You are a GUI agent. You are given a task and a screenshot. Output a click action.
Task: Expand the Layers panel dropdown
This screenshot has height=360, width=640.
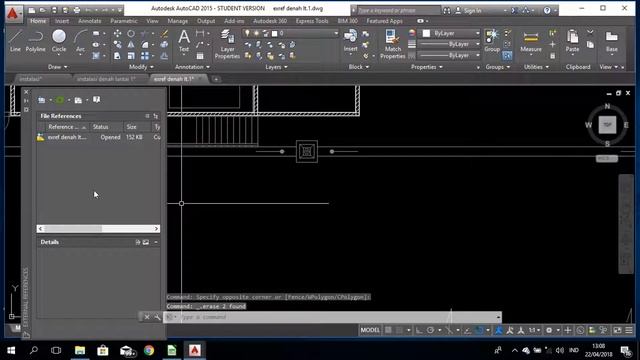point(276,67)
